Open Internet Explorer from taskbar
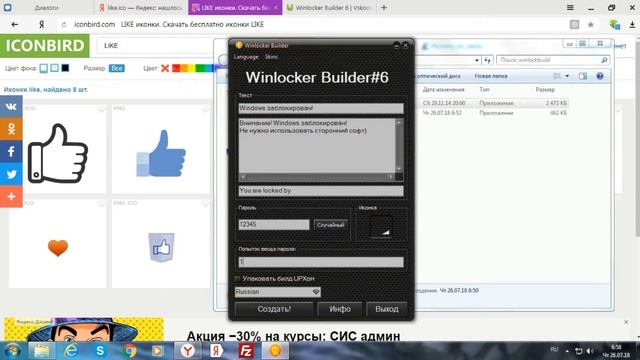 [x=71, y=351]
